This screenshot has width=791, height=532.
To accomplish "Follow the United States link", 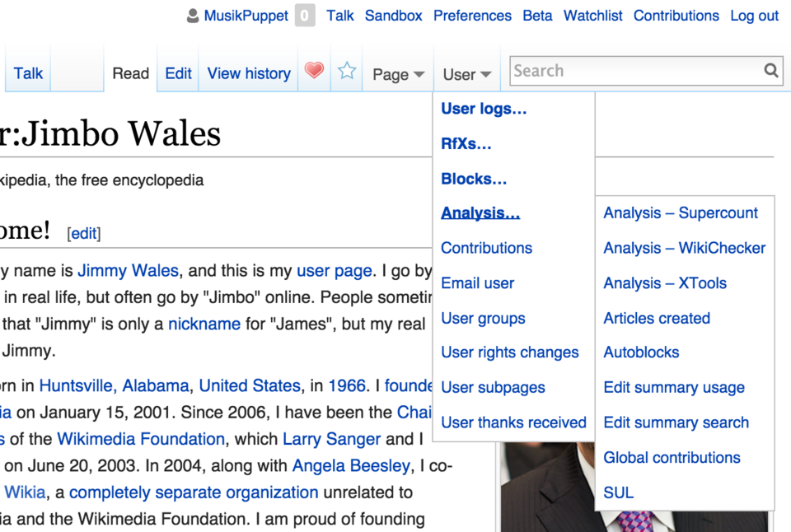I will (x=250, y=385).
